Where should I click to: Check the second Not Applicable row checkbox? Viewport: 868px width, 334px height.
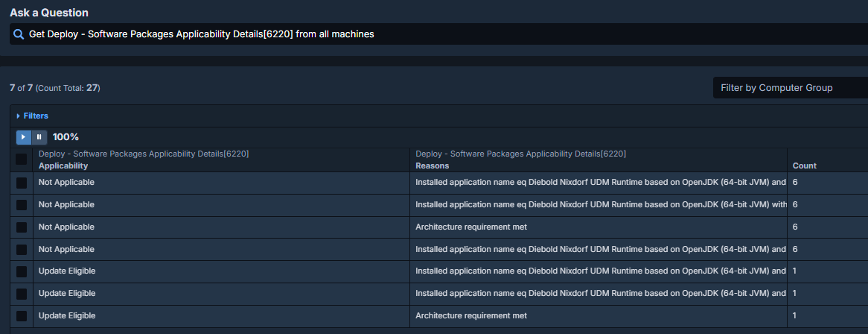pos(22,205)
